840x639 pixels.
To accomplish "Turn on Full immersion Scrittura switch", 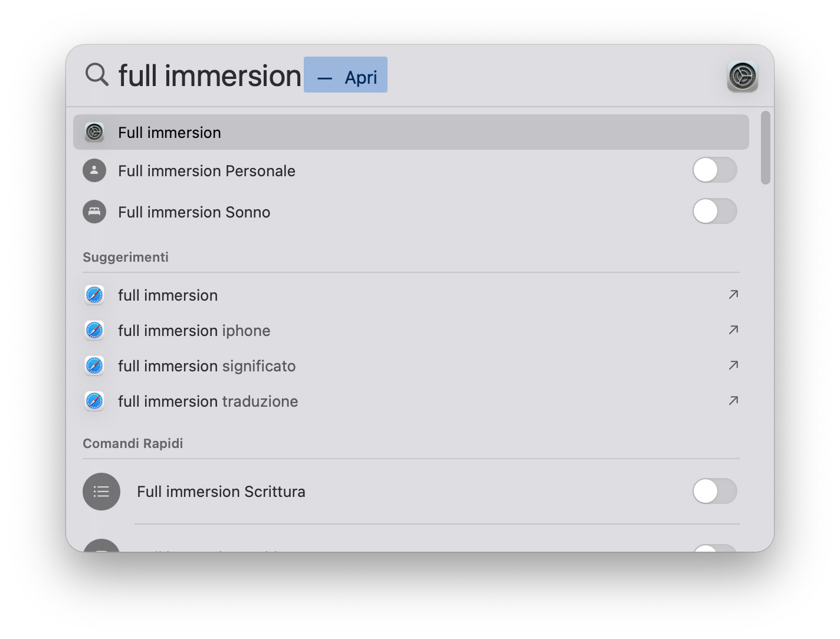I will coord(714,492).
